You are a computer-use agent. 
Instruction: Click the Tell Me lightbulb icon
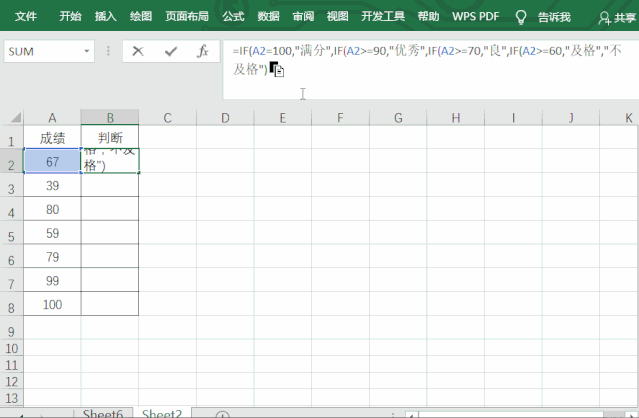coord(521,17)
